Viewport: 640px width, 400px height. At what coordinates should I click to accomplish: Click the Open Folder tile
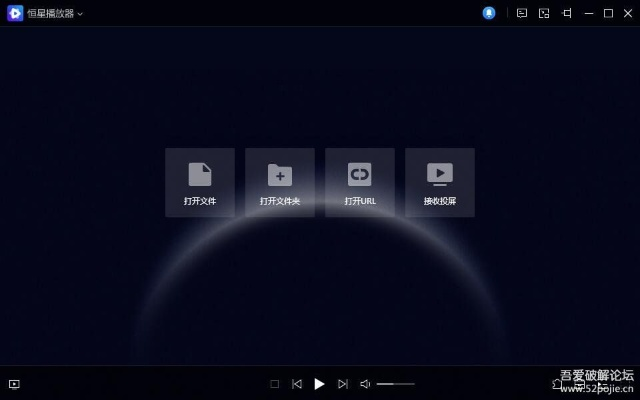[280, 182]
